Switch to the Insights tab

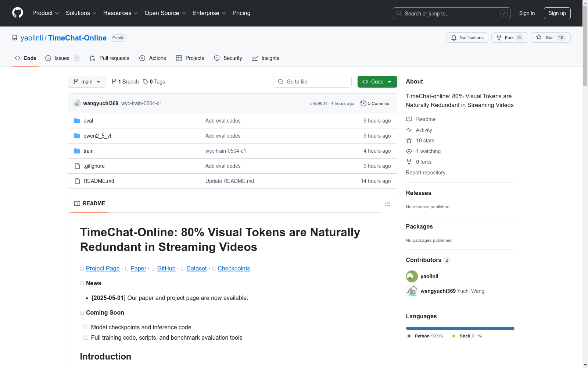265,58
